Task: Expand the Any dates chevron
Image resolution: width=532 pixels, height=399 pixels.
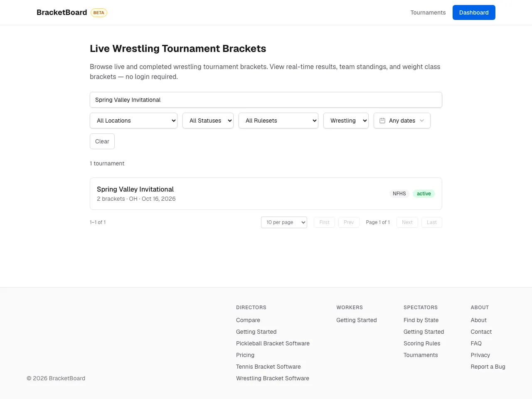Action: tap(422, 121)
